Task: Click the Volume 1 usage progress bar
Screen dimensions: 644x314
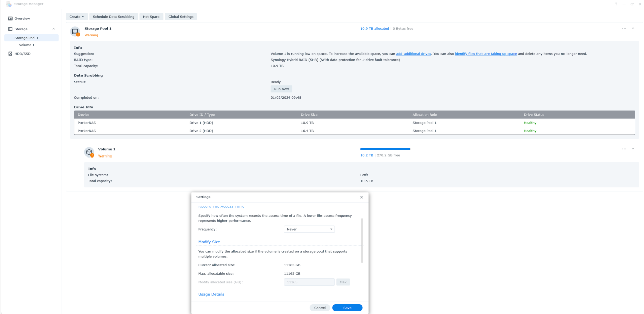Action: (x=385, y=149)
